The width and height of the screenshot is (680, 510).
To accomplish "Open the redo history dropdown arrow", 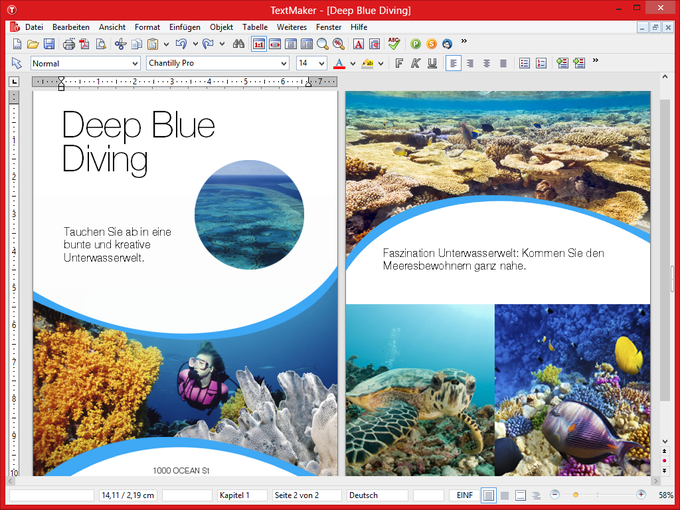I will [222, 44].
